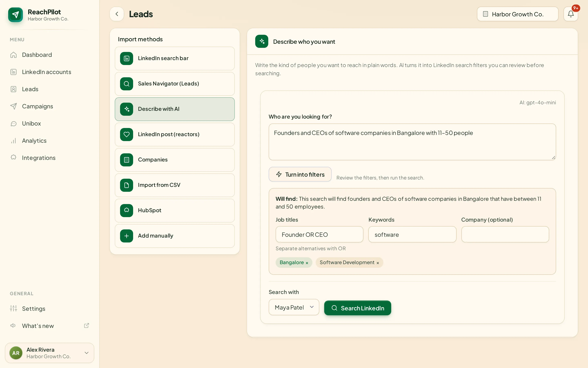
Task: Select LinkedIn search bar import method
Action: click(x=175, y=58)
